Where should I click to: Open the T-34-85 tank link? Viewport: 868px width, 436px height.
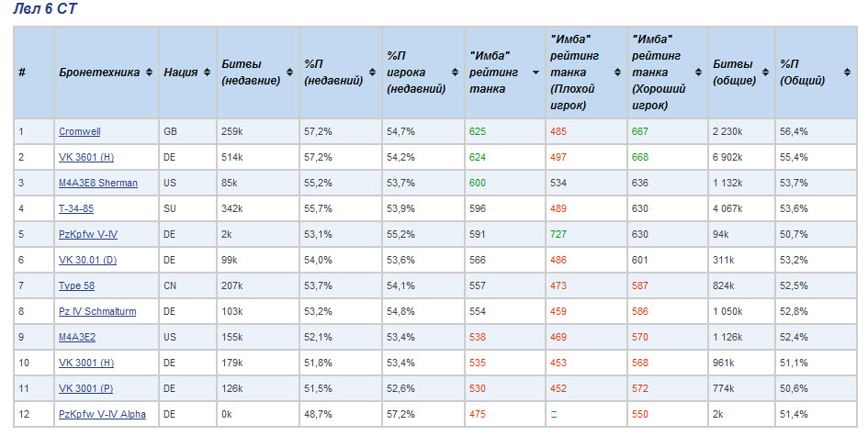pyautogui.click(x=76, y=208)
